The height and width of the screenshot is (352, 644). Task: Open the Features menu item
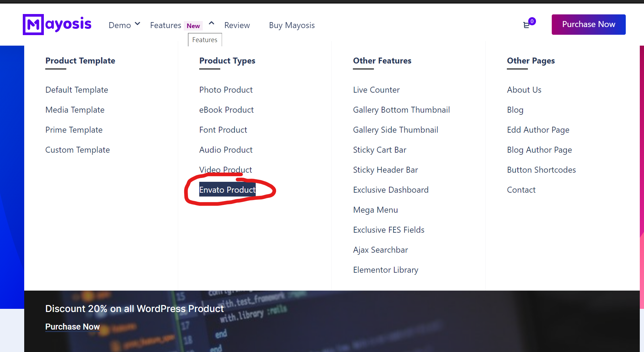tap(166, 25)
